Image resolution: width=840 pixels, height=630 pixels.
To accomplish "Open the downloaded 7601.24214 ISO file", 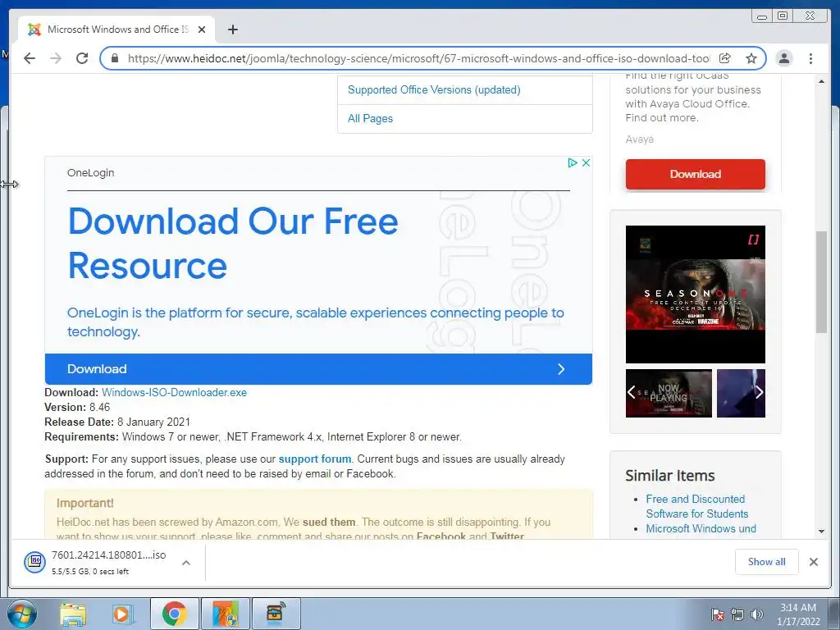I will tap(95, 562).
